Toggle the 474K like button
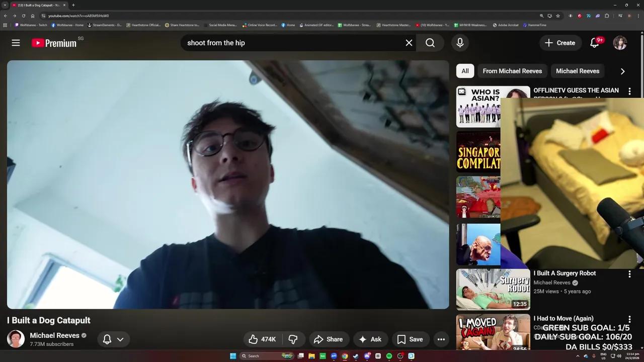644x362 pixels. tap(261, 339)
